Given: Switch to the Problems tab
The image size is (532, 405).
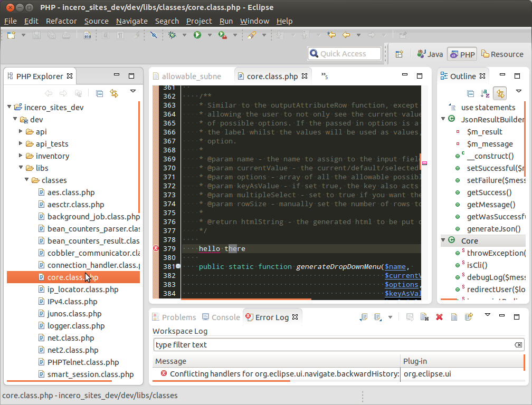Looking at the screenshot, I should 174,317.
